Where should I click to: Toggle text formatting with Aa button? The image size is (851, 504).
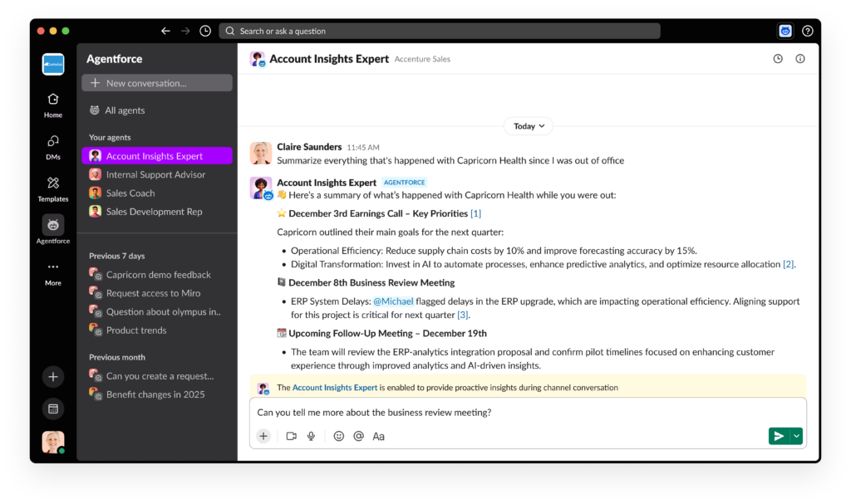(x=378, y=436)
